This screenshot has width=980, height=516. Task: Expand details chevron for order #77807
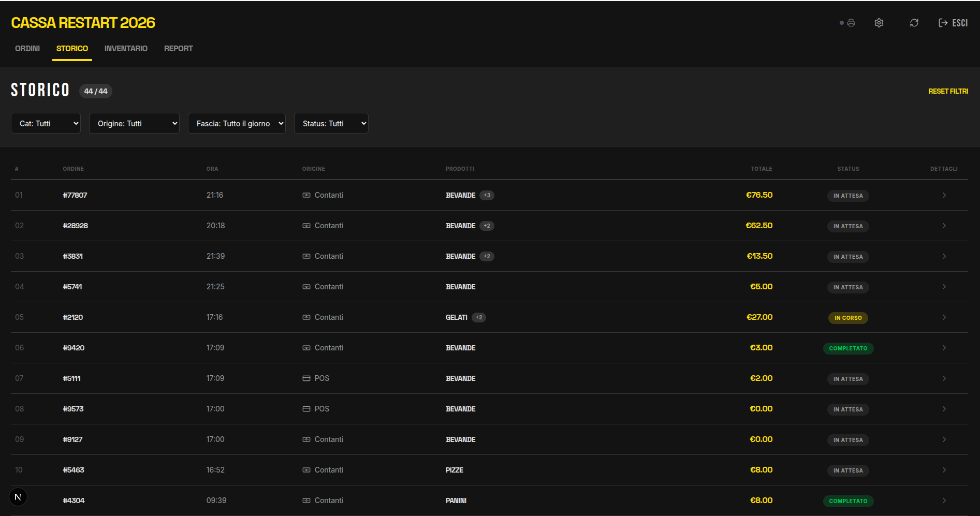click(944, 195)
